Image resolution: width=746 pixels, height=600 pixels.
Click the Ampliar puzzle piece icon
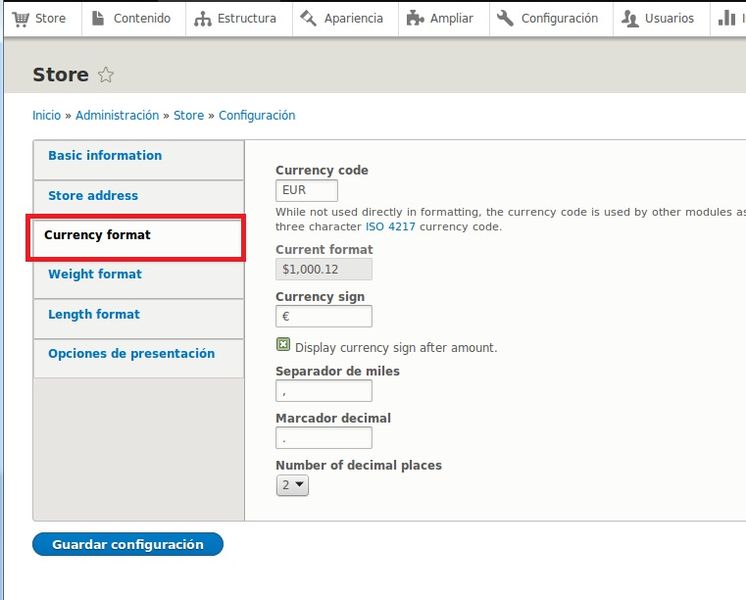point(415,19)
